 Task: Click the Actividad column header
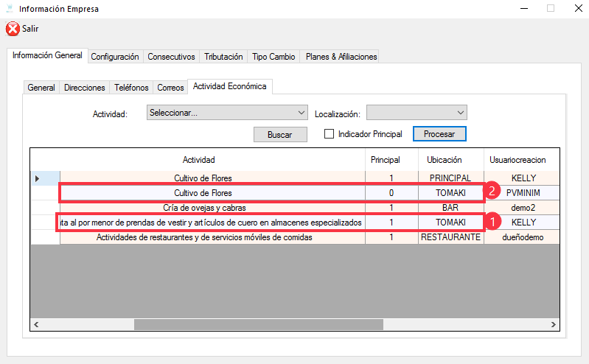(x=198, y=160)
